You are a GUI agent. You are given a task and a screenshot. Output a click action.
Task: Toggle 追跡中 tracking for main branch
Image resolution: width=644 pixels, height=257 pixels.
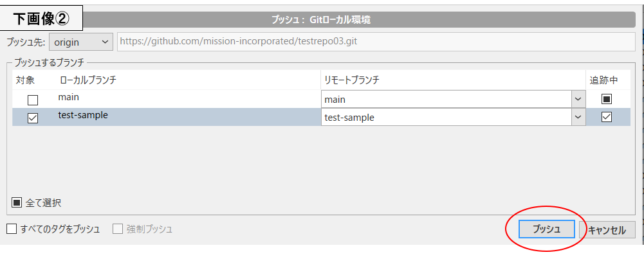click(x=606, y=100)
